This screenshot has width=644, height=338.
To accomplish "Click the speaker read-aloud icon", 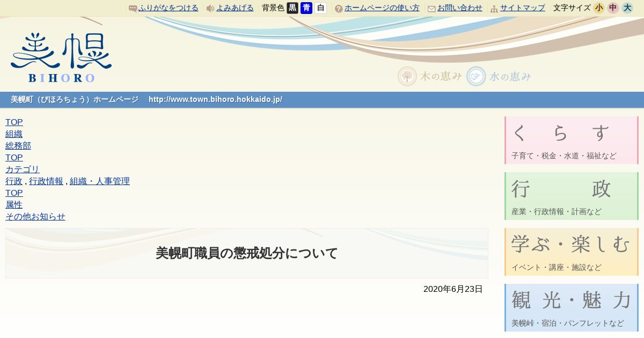I will (x=210, y=9).
